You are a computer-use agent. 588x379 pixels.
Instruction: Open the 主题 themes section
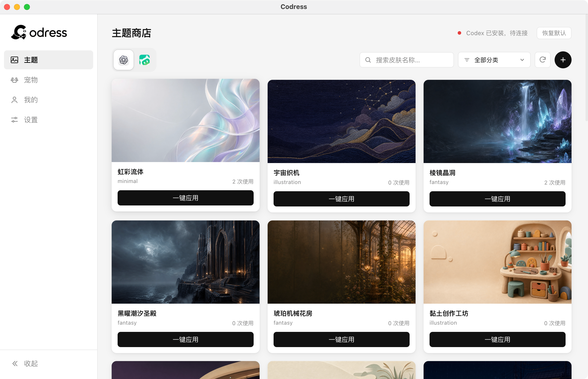point(49,60)
